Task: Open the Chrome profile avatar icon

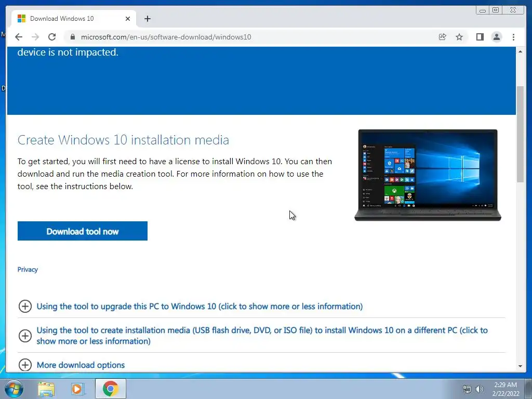Action: pyautogui.click(x=496, y=37)
